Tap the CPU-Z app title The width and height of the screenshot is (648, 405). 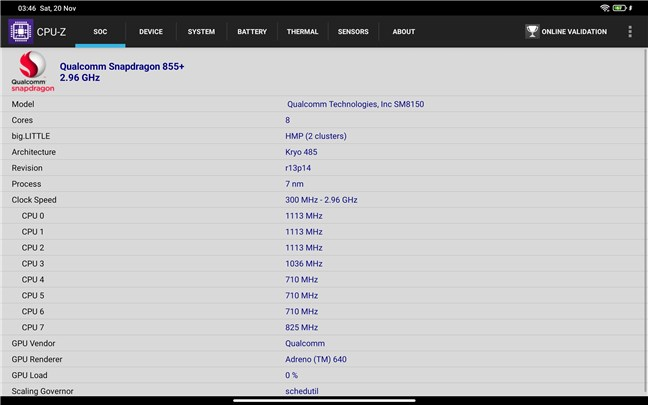[x=51, y=32]
